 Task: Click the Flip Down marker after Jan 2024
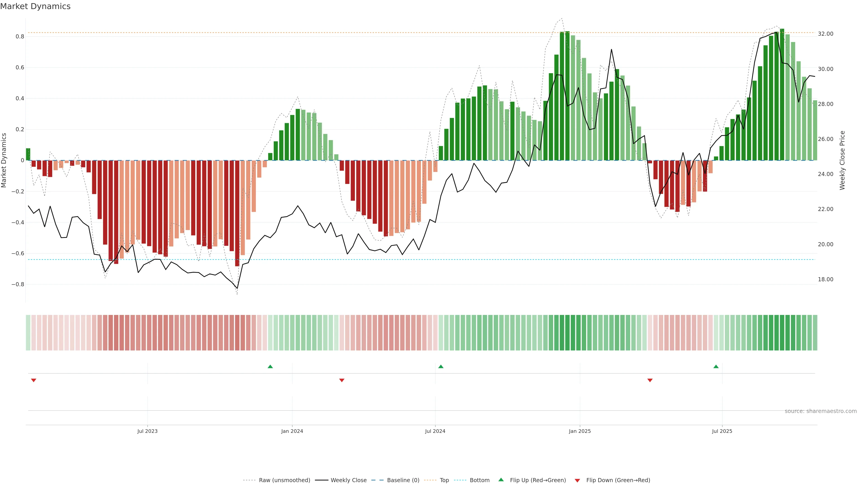(x=342, y=380)
